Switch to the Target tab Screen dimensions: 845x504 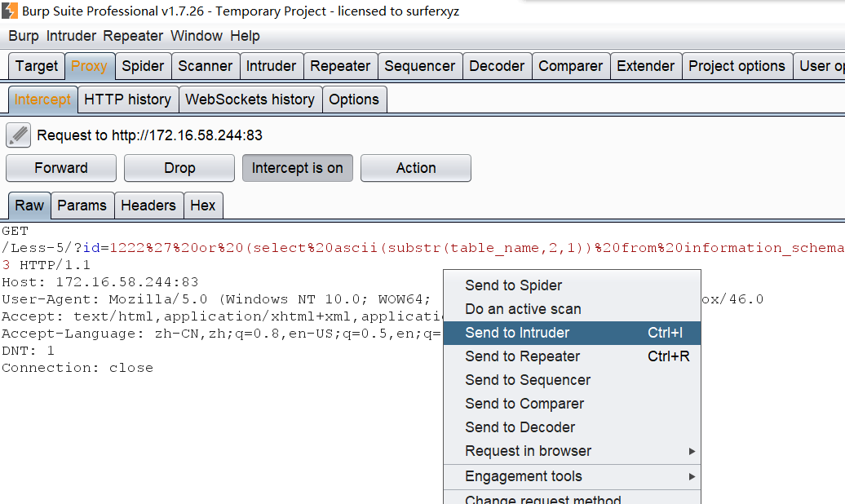pyautogui.click(x=37, y=66)
